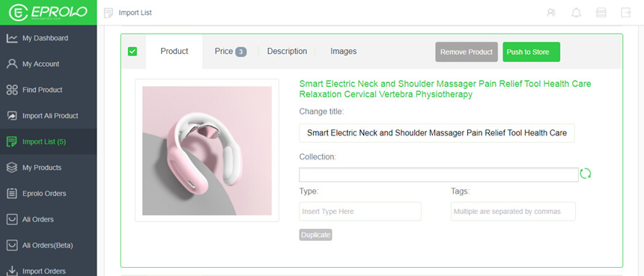
Task: Click the Eprolo Orders clipboard icon
Action: click(x=12, y=193)
